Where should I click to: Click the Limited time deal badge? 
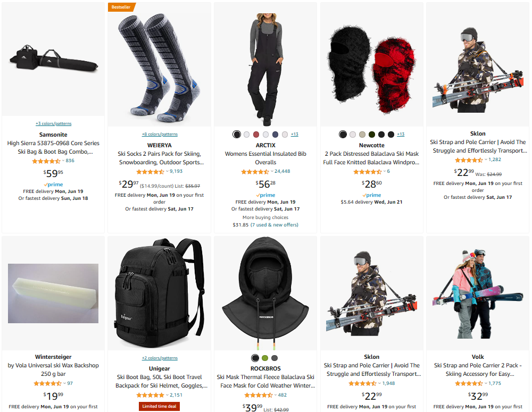[159, 406]
